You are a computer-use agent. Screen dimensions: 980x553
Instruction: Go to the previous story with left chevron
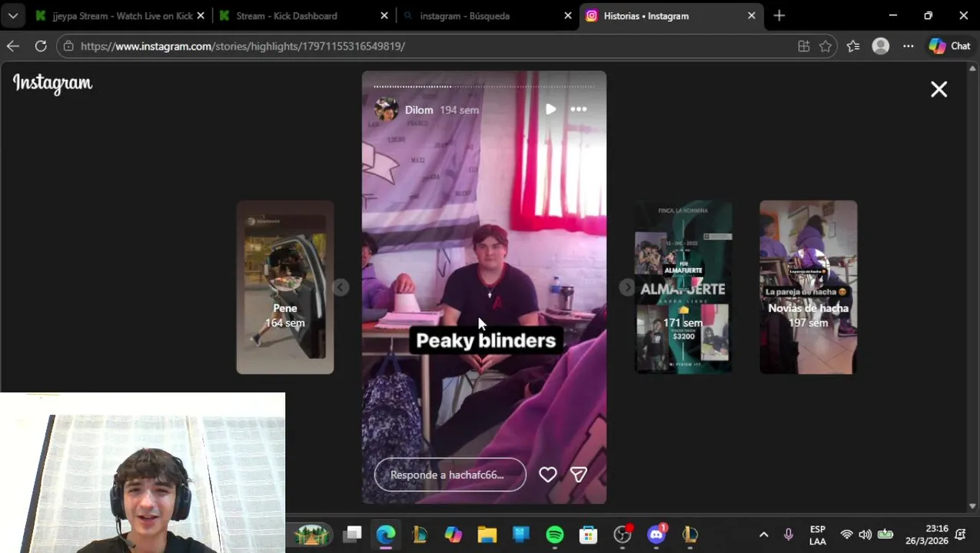[341, 287]
